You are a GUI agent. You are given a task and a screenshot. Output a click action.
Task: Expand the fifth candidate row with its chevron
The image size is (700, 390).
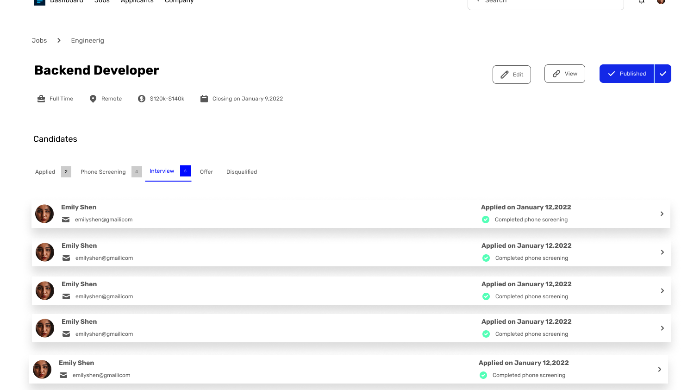pos(660,369)
